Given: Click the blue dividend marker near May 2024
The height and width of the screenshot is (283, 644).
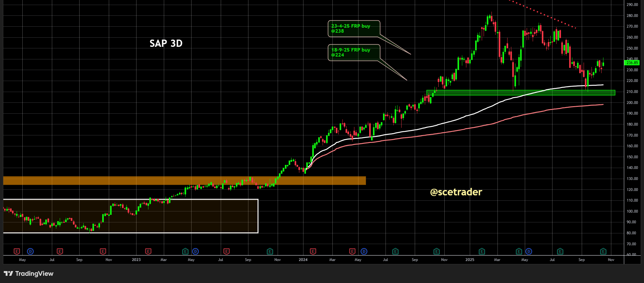Looking at the screenshot, I should tap(364, 251).
